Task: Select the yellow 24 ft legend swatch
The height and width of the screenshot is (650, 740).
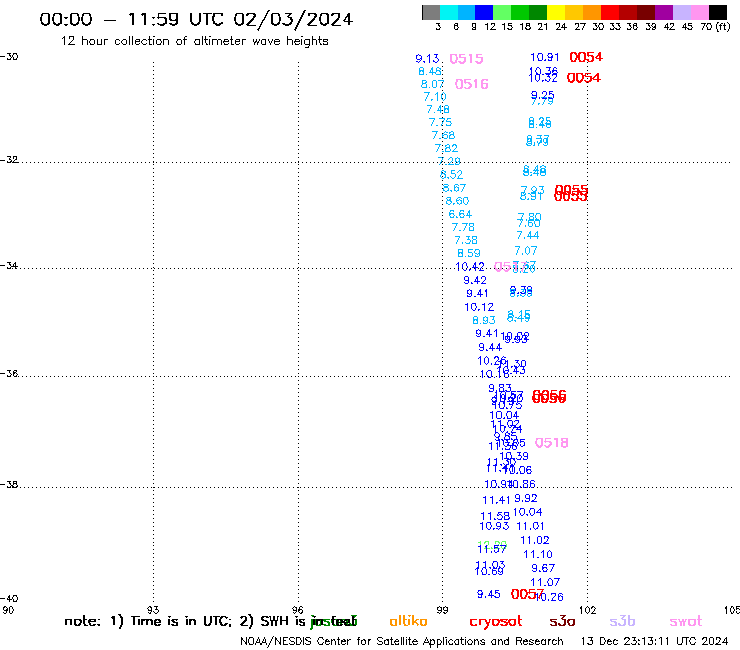Action: [556, 12]
